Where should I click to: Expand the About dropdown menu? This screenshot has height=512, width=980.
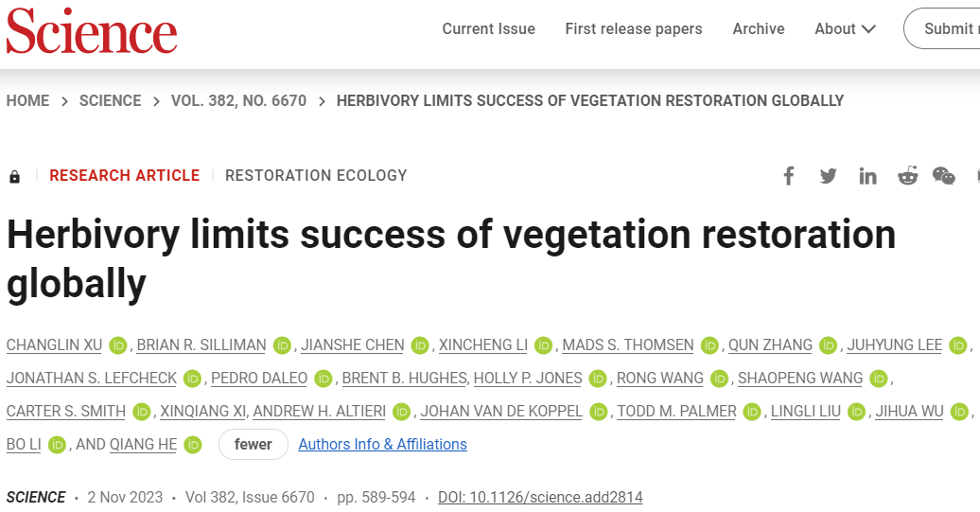tap(845, 28)
